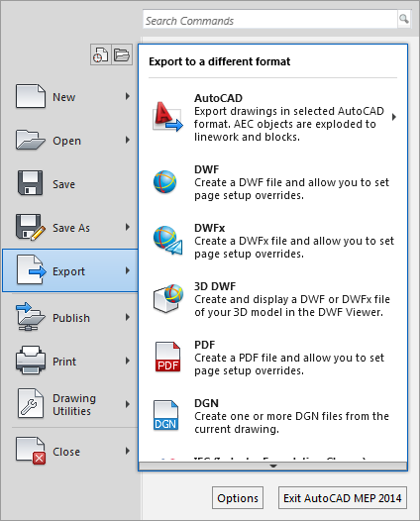Select the Close menu item
The width and height of the screenshot is (420, 521).
[x=70, y=452]
